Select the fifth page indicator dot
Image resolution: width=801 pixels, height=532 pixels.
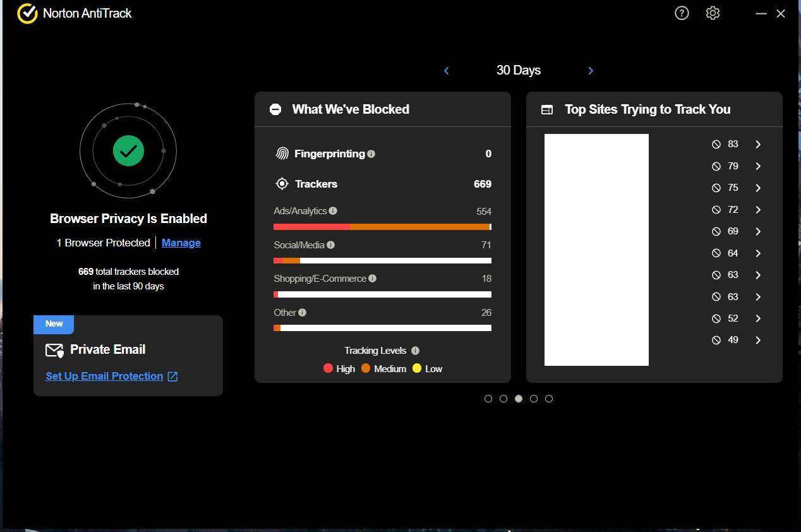tap(549, 399)
